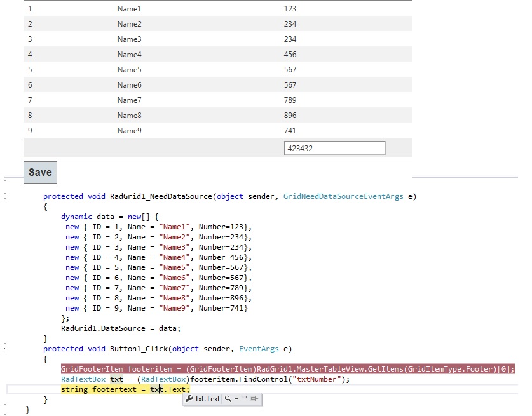Click the "Name5" string literal in code
The width and height of the screenshot is (532, 416).
(174, 267)
